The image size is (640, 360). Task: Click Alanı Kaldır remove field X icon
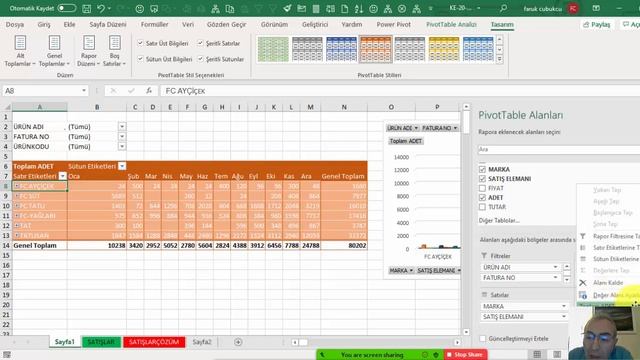tap(583, 282)
